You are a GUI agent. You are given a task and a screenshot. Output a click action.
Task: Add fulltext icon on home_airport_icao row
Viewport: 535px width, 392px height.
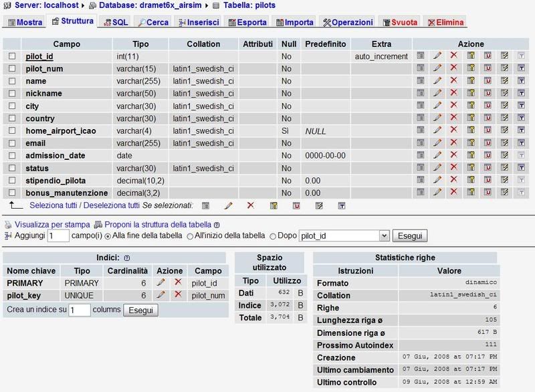[521, 130]
